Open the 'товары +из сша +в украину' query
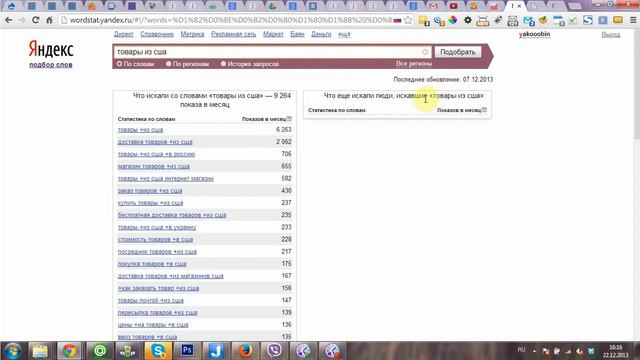Image resolution: width=640 pixels, height=360 pixels. [x=157, y=227]
